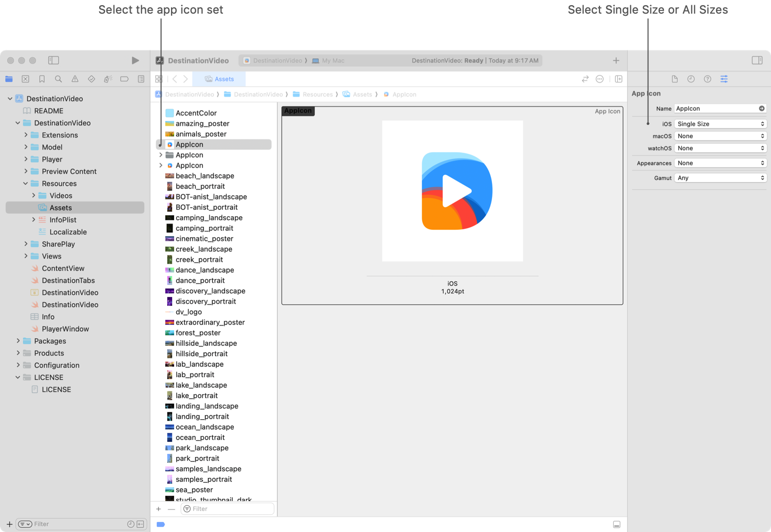Collapse the DestinationVideo project root

(10, 99)
